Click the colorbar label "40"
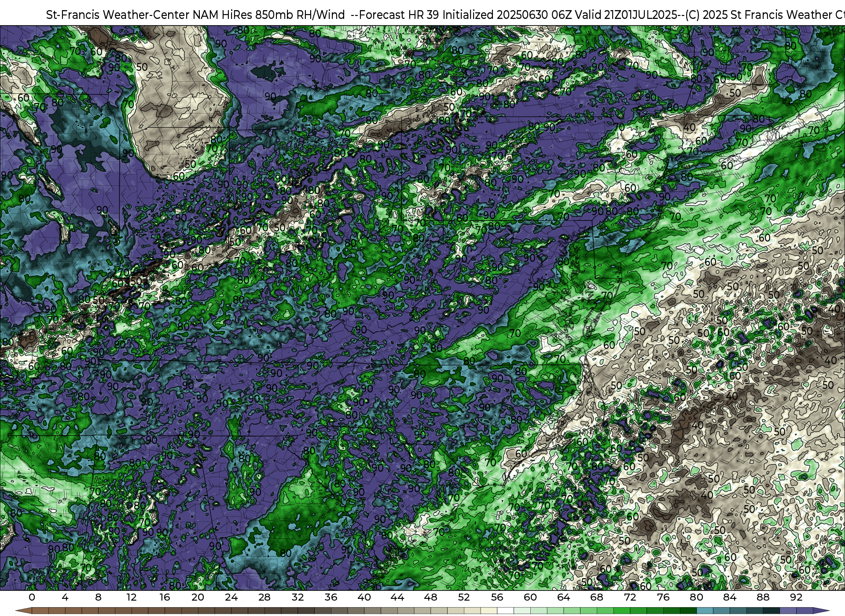Viewport: 845px width, 616px height. point(364,598)
